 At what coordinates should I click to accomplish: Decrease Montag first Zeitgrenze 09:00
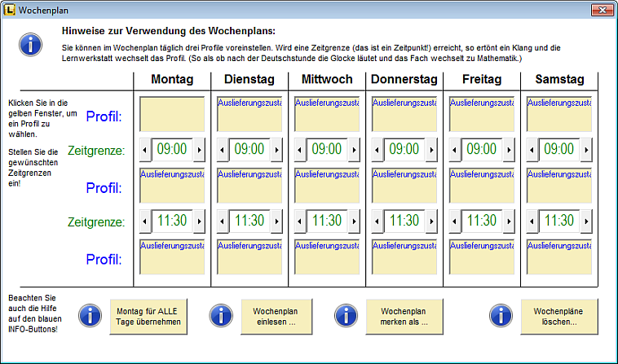tap(145, 150)
